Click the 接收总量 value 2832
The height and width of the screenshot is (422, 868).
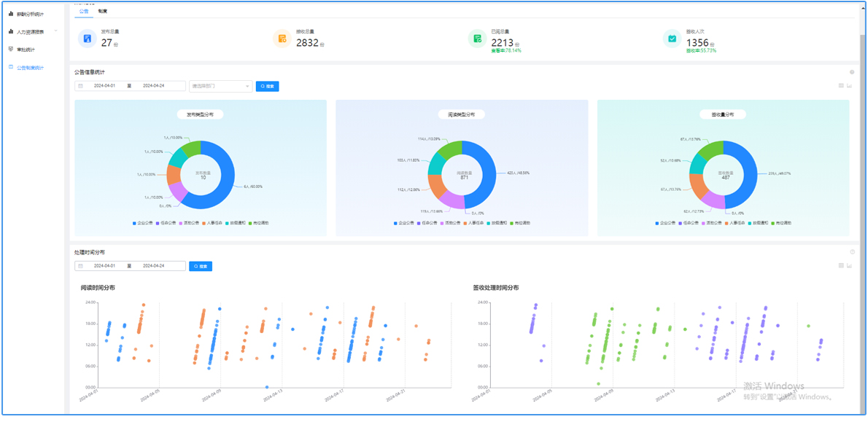coord(307,42)
